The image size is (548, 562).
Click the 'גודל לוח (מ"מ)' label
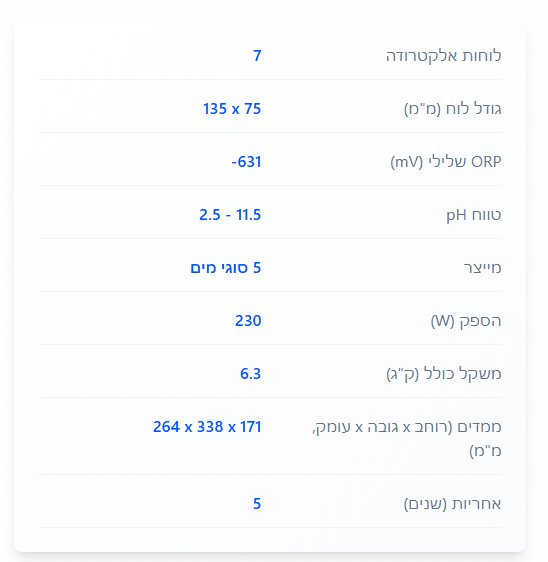(x=453, y=109)
